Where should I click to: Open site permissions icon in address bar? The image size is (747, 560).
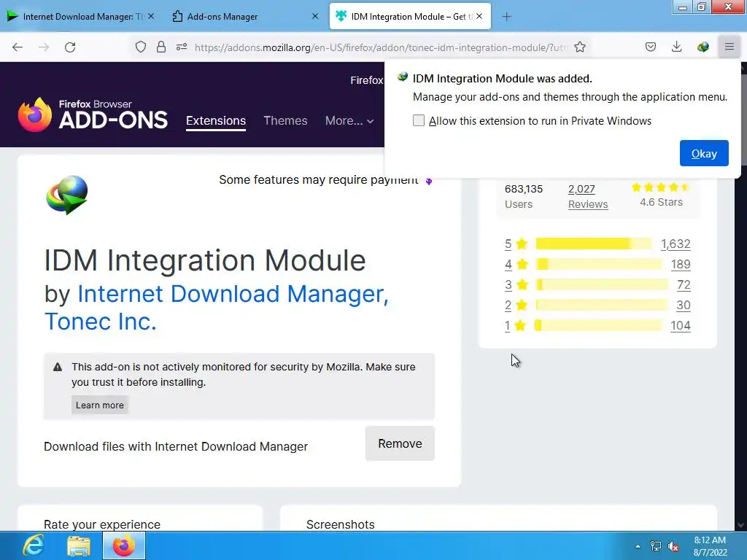(182, 47)
